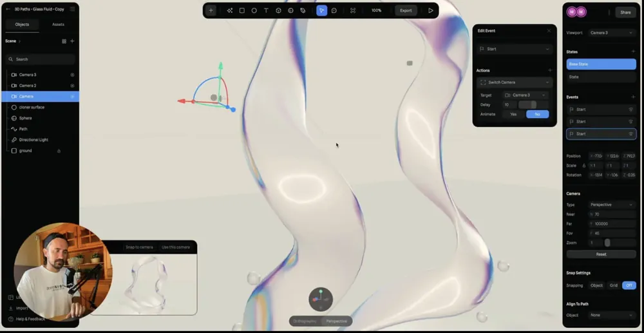Open the Switch Camera action dropdown

coord(514,82)
